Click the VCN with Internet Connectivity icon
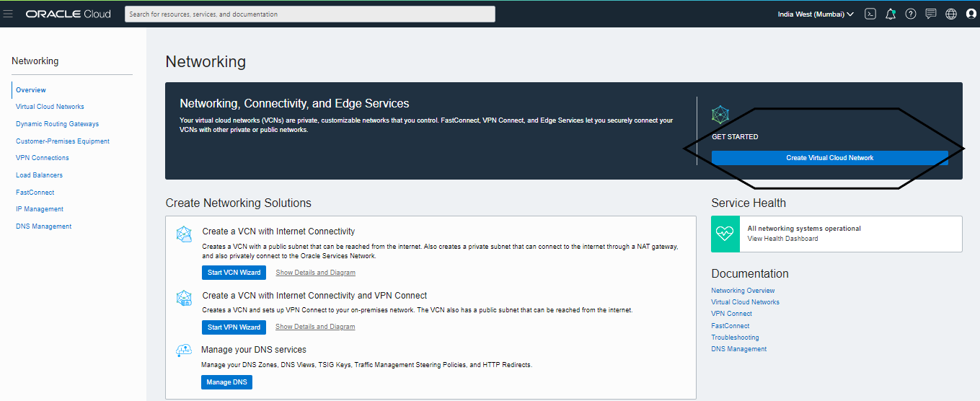 point(185,234)
